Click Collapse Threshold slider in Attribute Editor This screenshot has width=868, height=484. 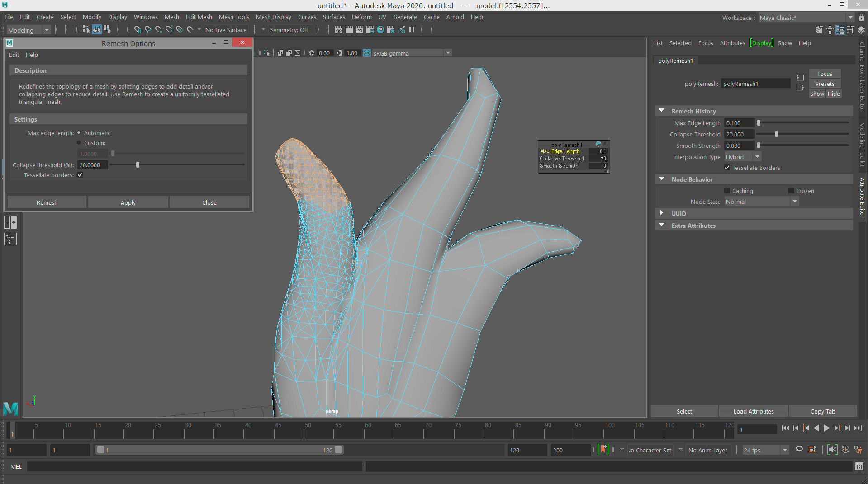click(776, 134)
